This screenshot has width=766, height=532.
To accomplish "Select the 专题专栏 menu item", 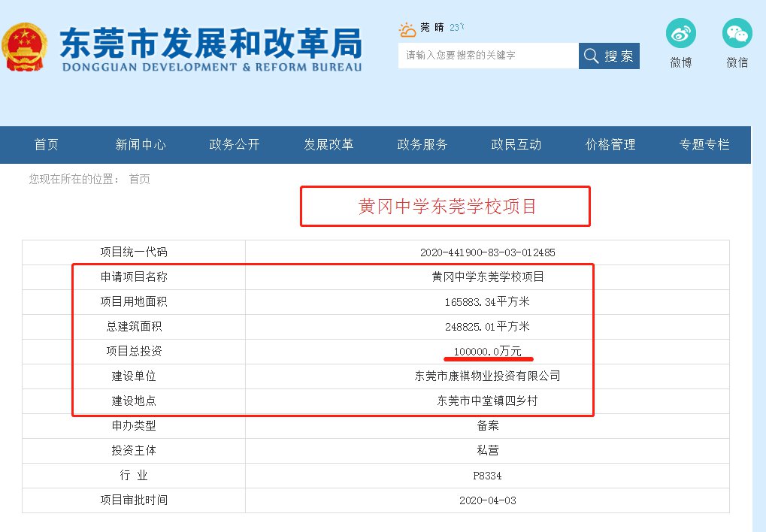I will coord(704,145).
